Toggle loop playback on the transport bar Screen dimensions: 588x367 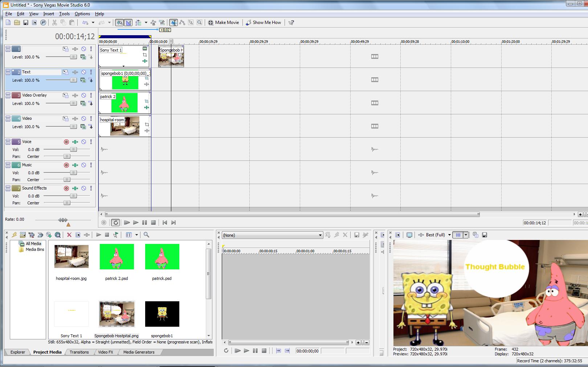(115, 223)
